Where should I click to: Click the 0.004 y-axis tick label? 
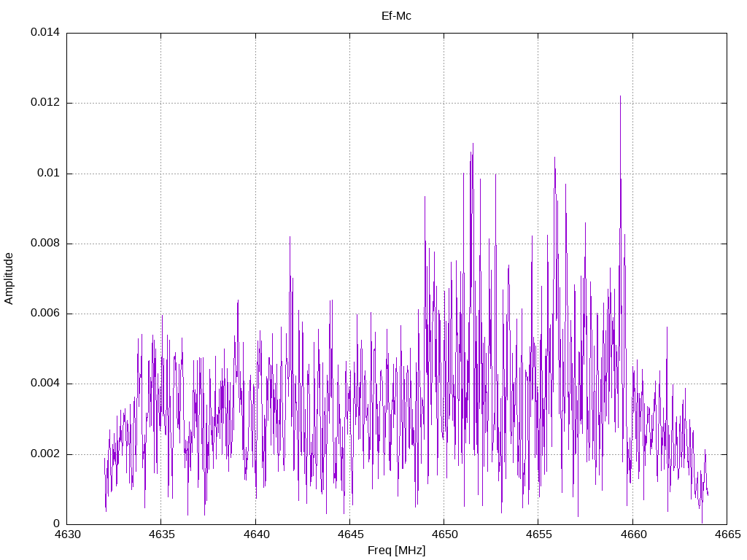pyautogui.click(x=45, y=384)
